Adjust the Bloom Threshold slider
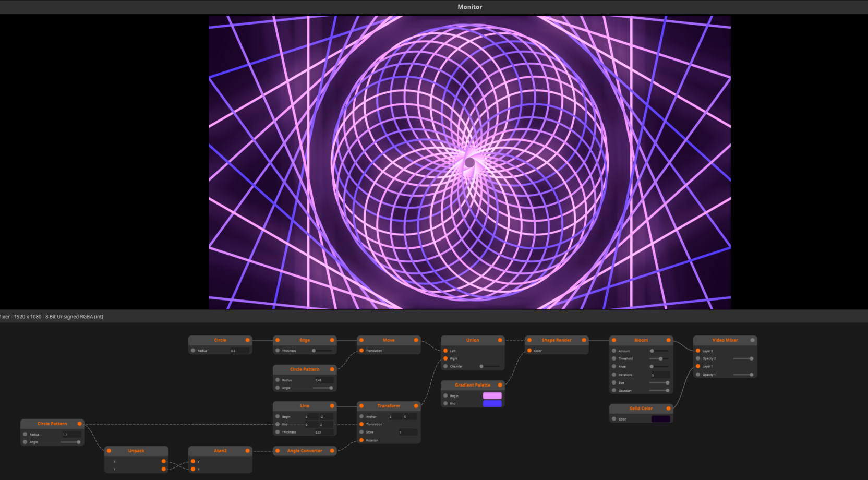The image size is (868, 480). (659, 358)
